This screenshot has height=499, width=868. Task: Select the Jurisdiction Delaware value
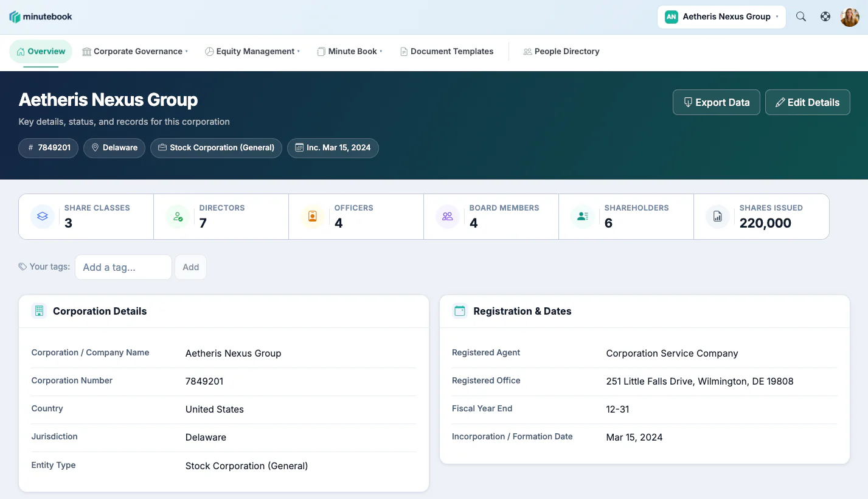pos(206,438)
